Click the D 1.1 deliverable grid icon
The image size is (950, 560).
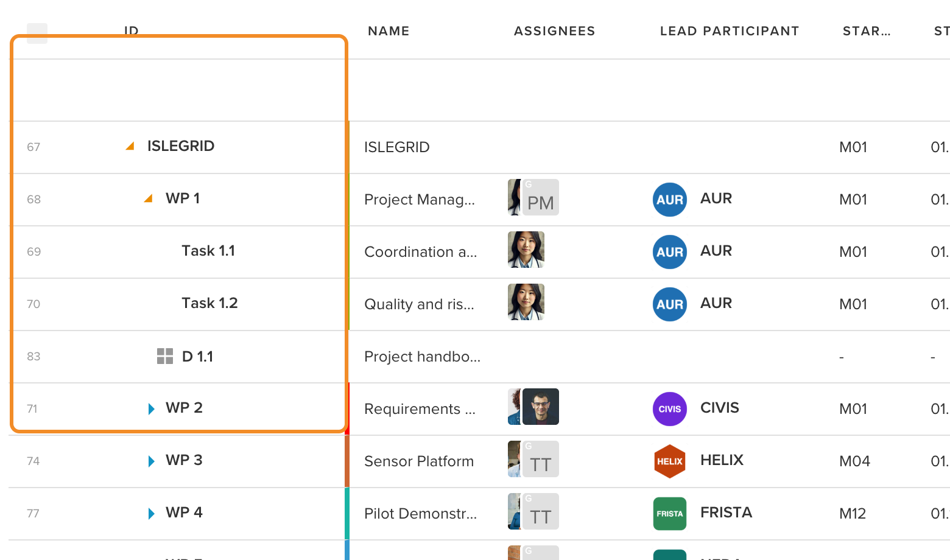click(x=165, y=356)
